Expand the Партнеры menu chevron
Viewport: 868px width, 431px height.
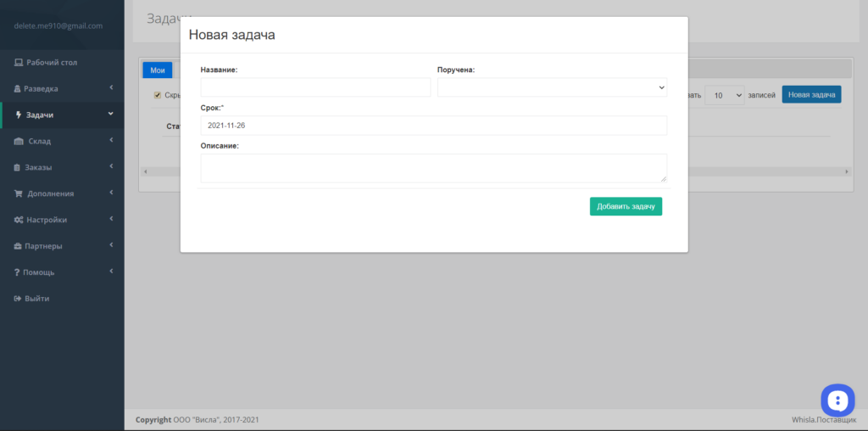pos(111,245)
